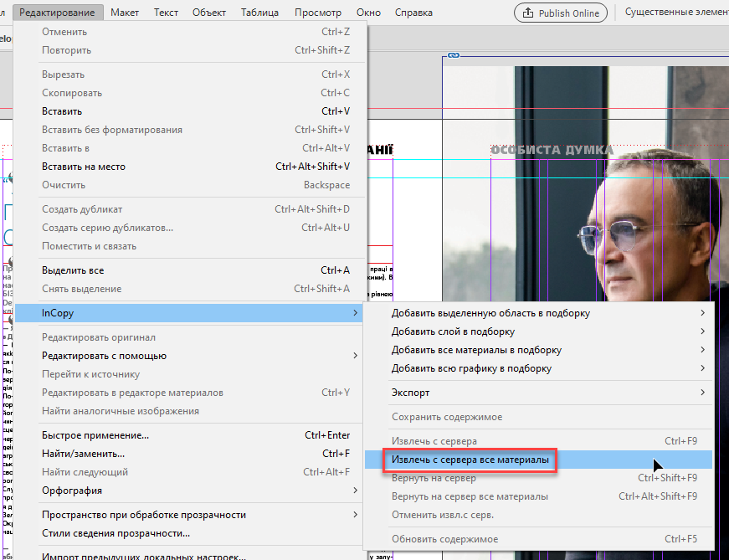Open the Таблица menu

click(x=259, y=13)
